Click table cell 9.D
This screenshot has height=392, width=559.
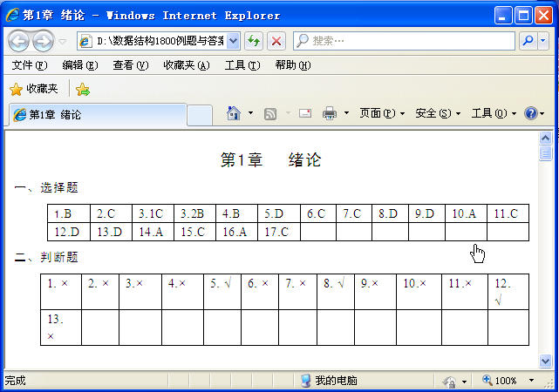pyautogui.click(x=426, y=213)
